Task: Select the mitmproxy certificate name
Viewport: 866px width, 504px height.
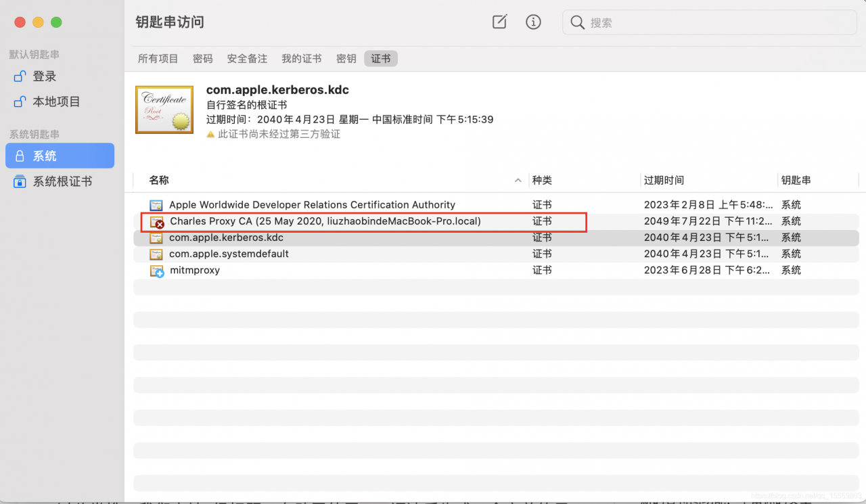Action: click(195, 270)
